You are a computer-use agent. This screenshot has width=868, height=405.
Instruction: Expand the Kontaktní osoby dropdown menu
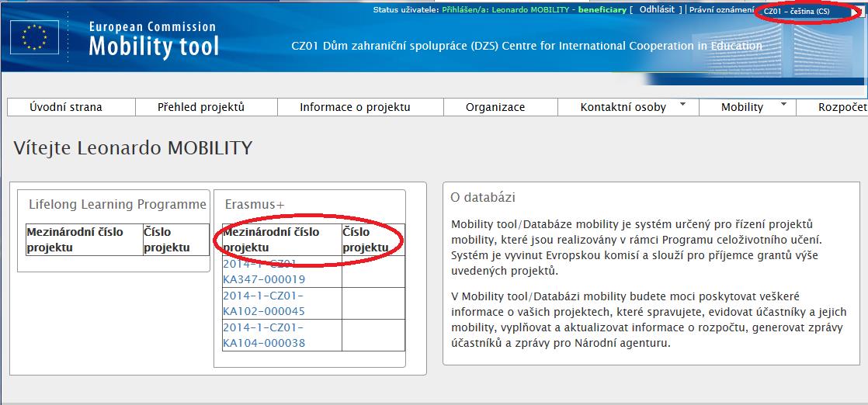(628, 107)
